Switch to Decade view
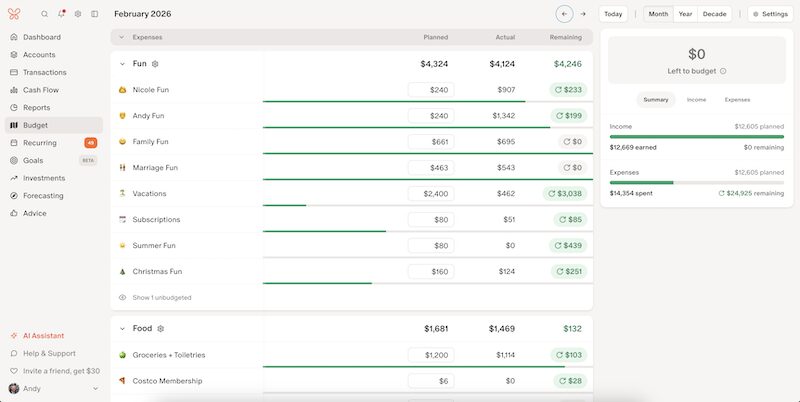The width and height of the screenshot is (800, 402). coord(714,14)
